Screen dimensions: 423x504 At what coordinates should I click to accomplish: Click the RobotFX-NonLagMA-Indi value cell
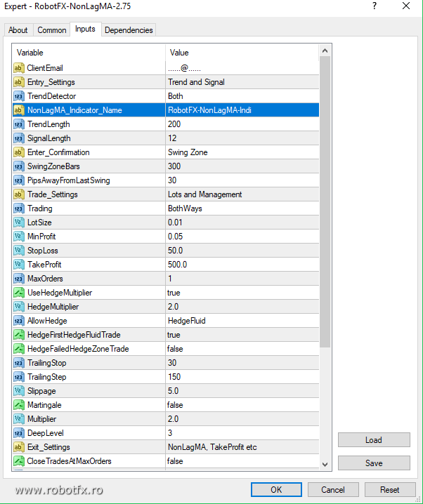[x=242, y=110]
